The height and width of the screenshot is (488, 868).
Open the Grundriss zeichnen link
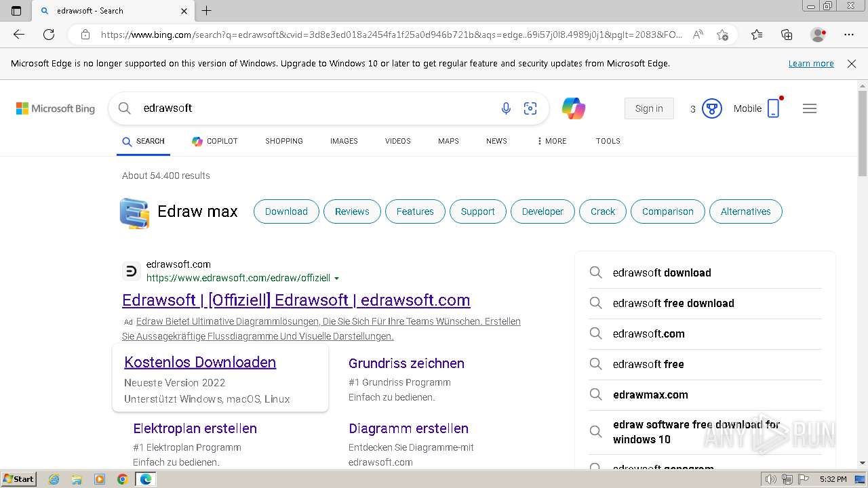(x=406, y=363)
